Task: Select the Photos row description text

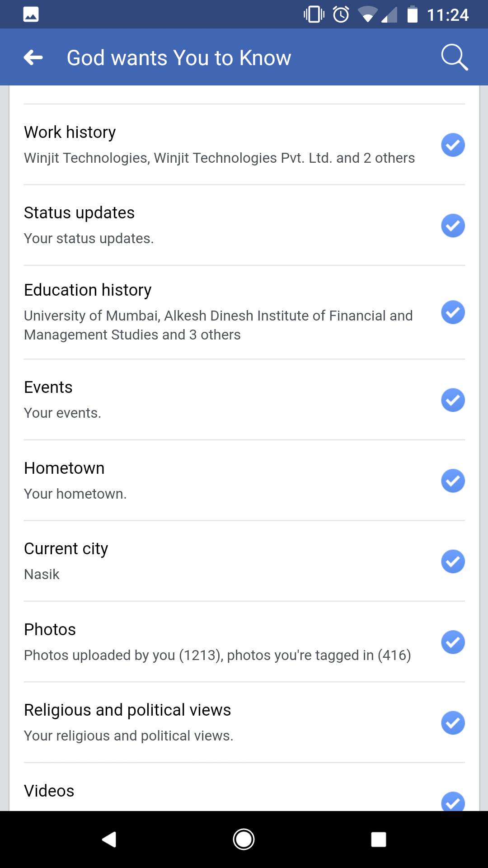Action: 217,655
